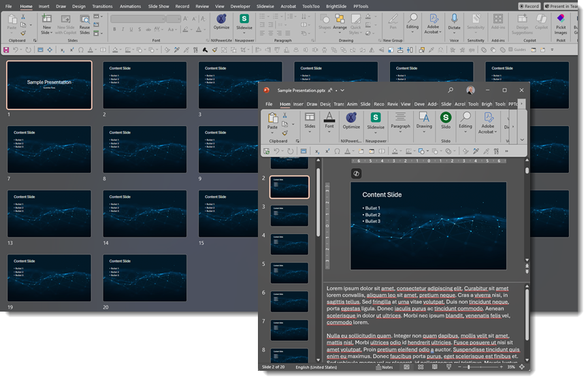Click search magnifier in front window title bar

[x=451, y=90]
